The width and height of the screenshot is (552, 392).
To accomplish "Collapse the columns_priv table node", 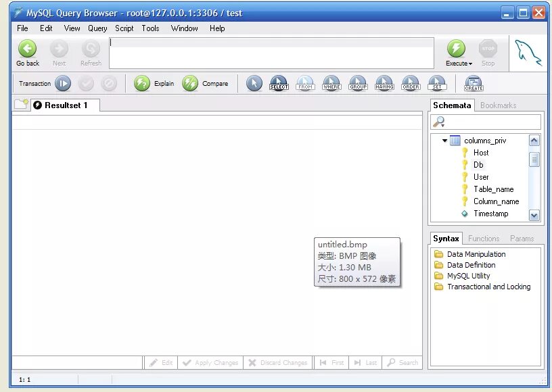I will pos(444,141).
